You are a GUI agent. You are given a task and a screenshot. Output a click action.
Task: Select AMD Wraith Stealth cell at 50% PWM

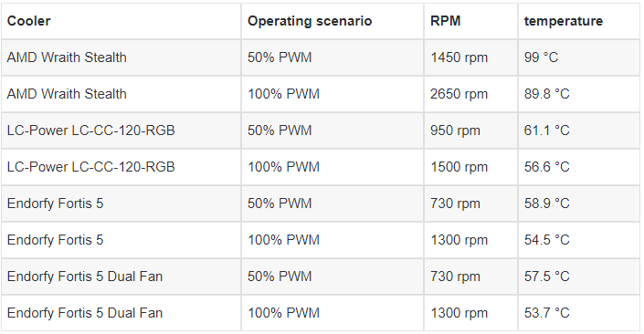coord(121,57)
